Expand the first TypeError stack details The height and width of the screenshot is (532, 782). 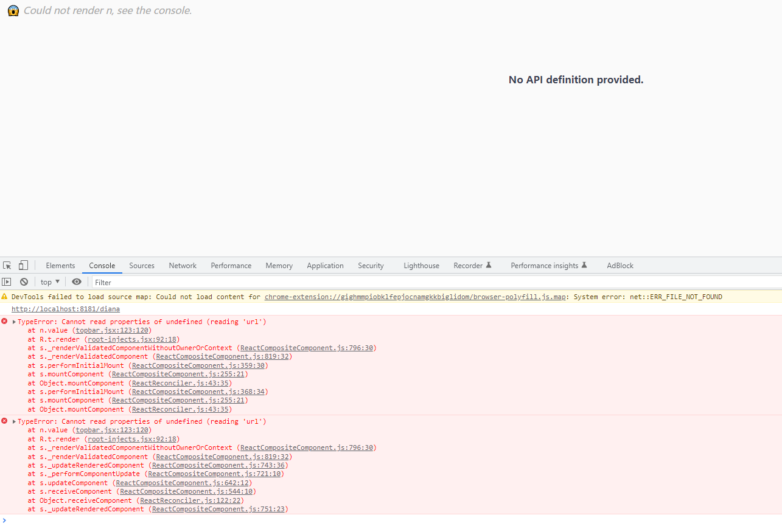point(13,322)
